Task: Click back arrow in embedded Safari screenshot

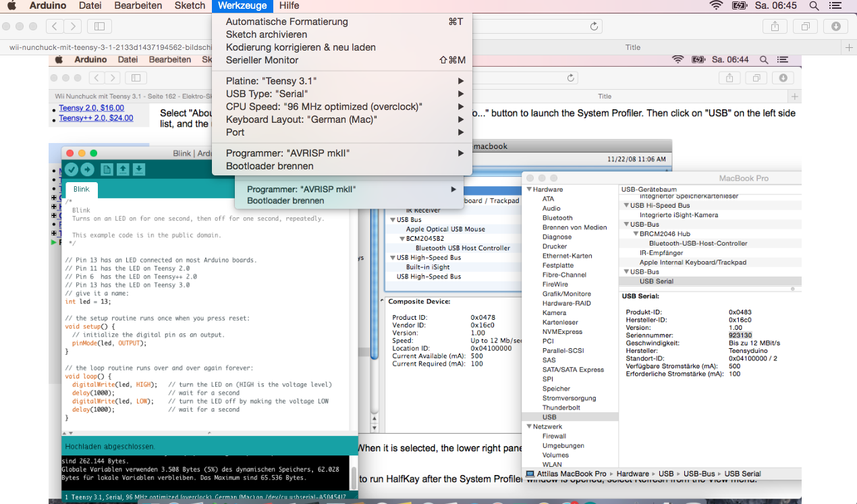Action: pyautogui.click(x=97, y=78)
